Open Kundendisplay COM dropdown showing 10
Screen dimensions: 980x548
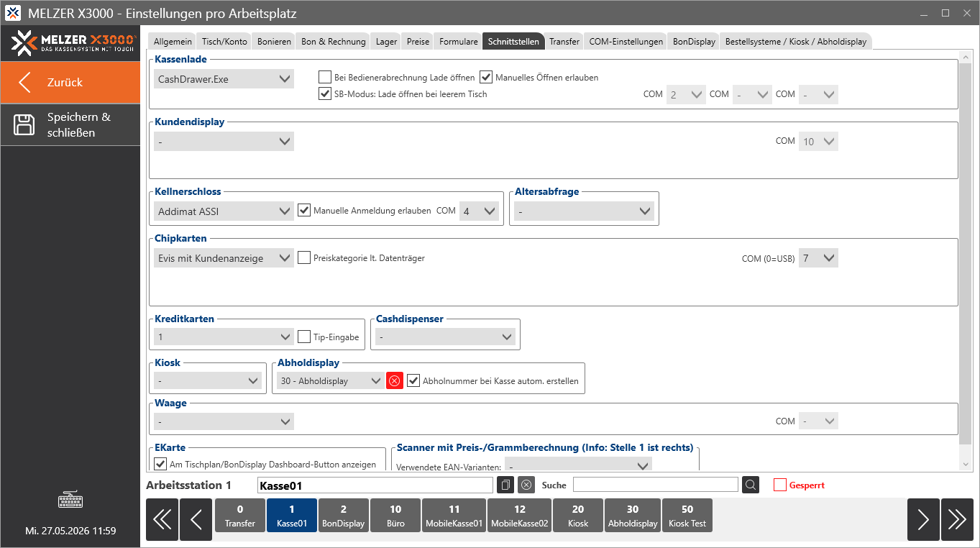click(818, 142)
